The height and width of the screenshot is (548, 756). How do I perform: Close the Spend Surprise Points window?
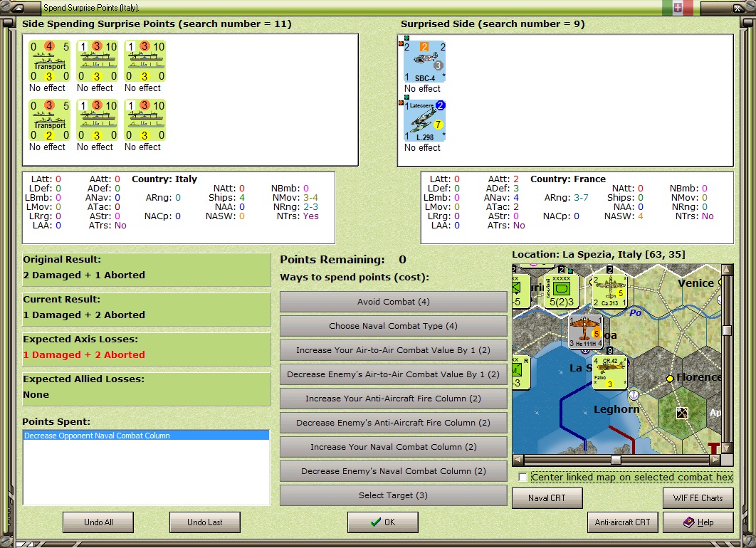pos(737,9)
